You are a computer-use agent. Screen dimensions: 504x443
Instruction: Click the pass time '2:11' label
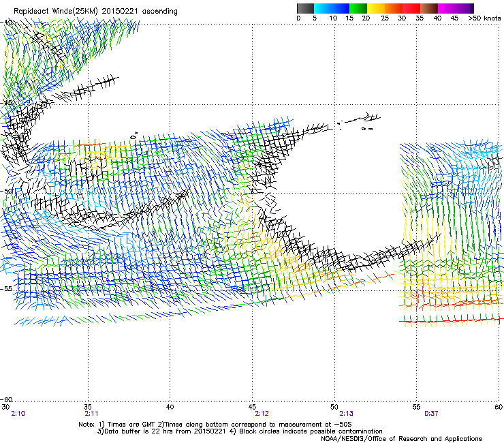click(92, 414)
